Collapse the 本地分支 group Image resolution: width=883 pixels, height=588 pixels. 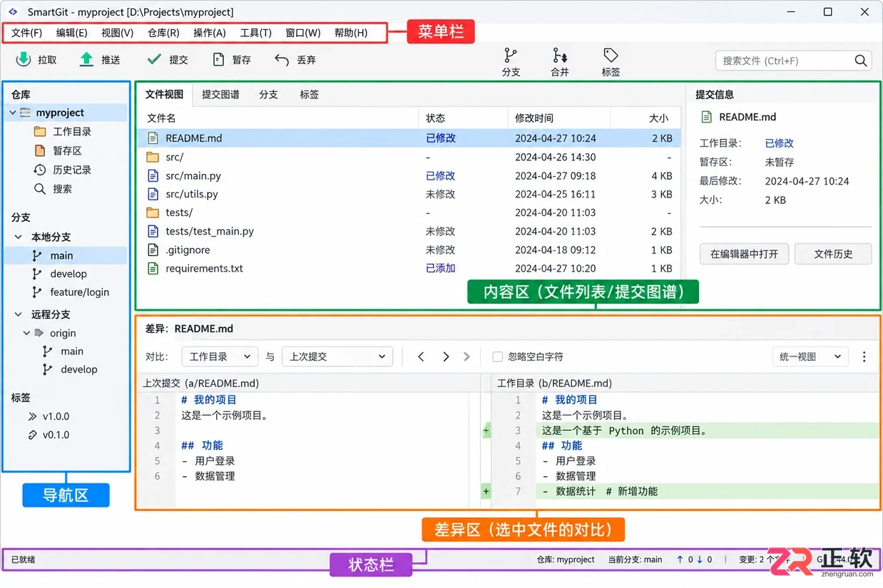(x=19, y=237)
